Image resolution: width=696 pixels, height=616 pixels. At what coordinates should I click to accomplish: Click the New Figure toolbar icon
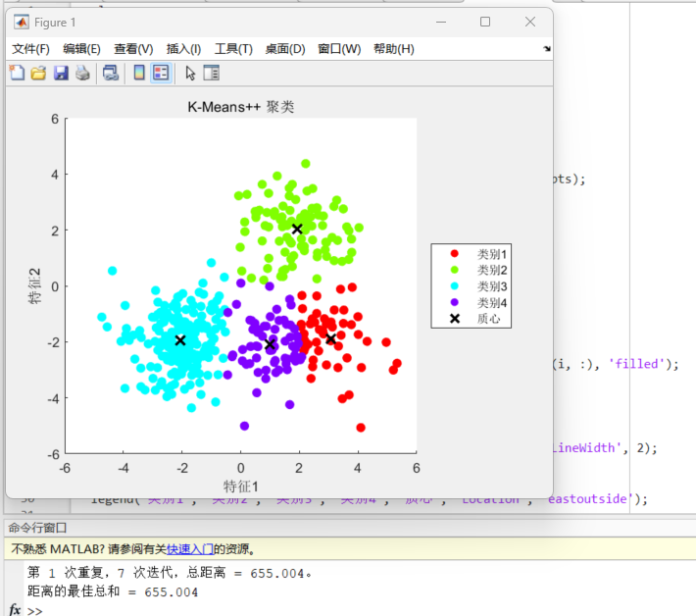tap(17, 73)
